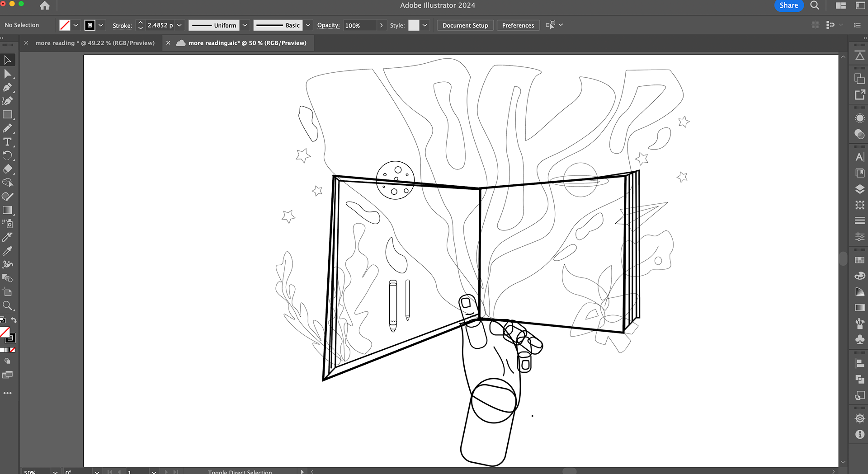Open the Symbols panel
This screenshot has width=868, height=474.
pos(860,339)
